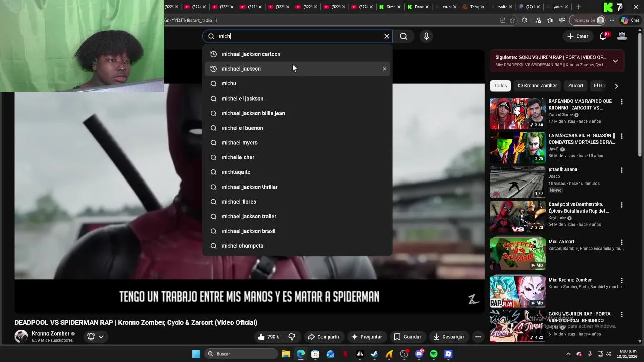Select suggestion 'michel champeta'
The height and width of the screenshot is (362, 644).
pyautogui.click(x=297, y=246)
